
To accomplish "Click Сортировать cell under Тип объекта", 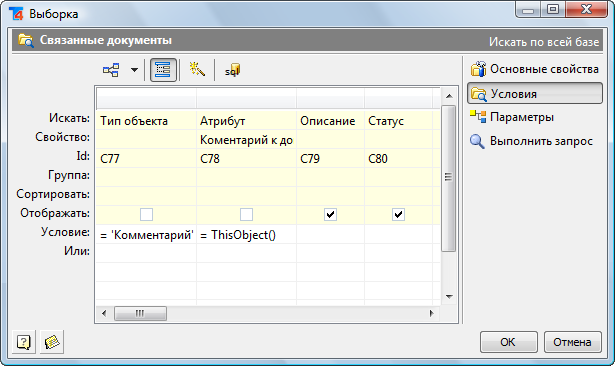I will (x=146, y=196).
